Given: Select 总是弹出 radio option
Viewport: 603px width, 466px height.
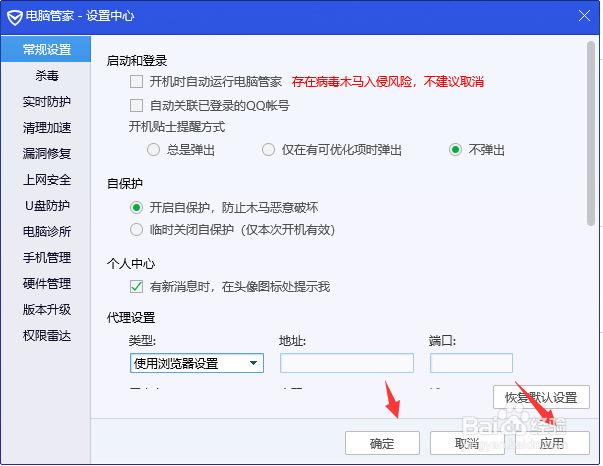Looking at the screenshot, I should pyautogui.click(x=153, y=150).
